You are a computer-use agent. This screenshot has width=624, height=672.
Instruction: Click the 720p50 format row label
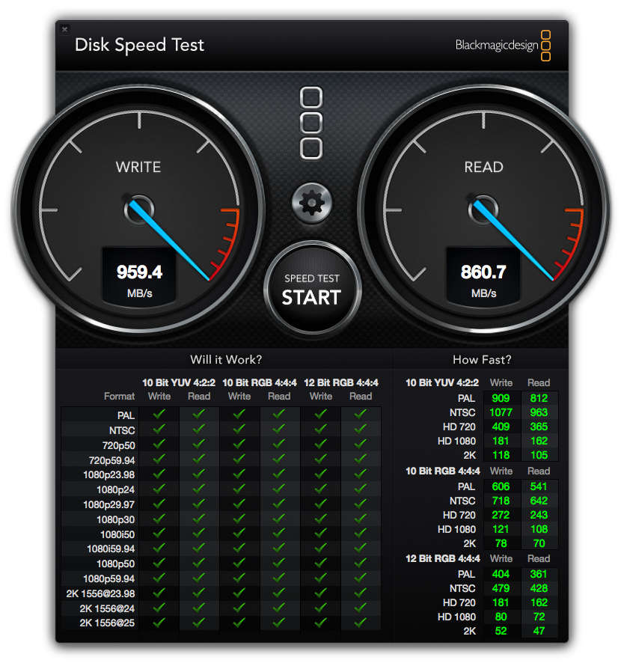coord(119,446)
